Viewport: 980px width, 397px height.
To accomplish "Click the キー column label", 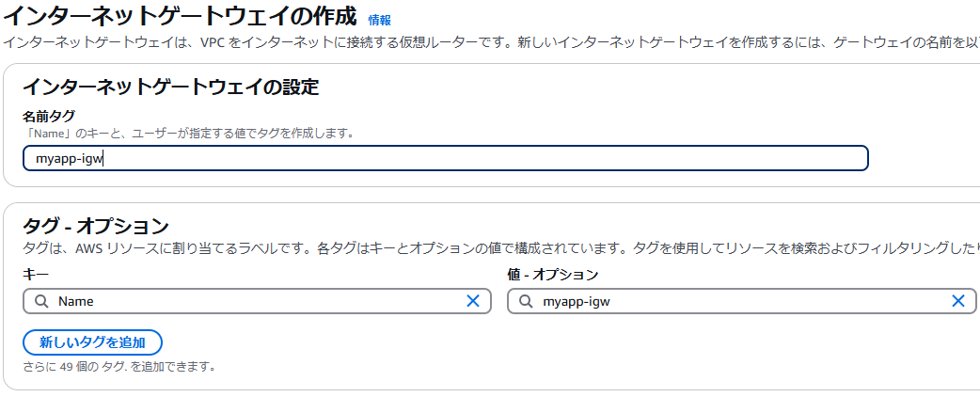I will tap(36, 274).
